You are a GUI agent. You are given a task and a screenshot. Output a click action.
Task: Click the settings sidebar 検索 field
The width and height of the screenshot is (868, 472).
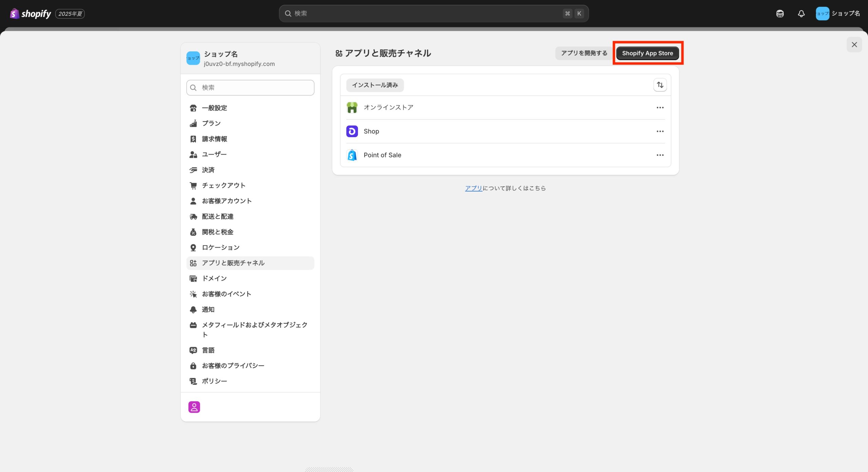[250, 88]
